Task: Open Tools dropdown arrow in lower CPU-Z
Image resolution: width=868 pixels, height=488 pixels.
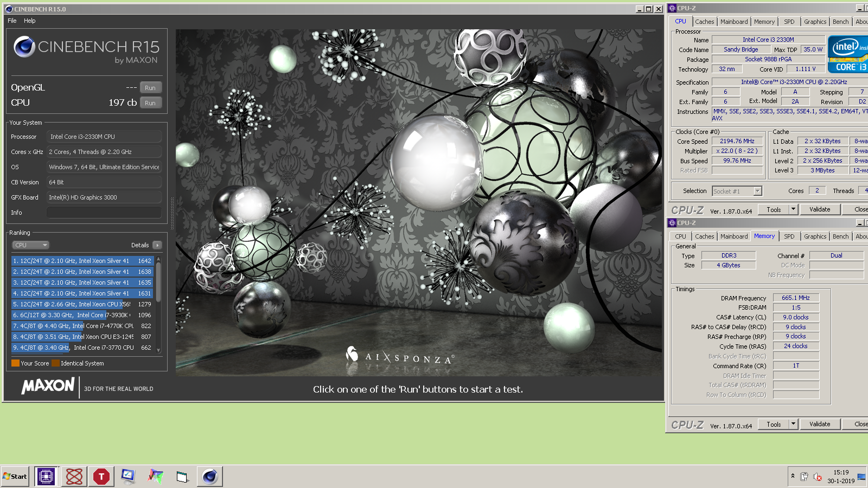Action: (793, 424)
